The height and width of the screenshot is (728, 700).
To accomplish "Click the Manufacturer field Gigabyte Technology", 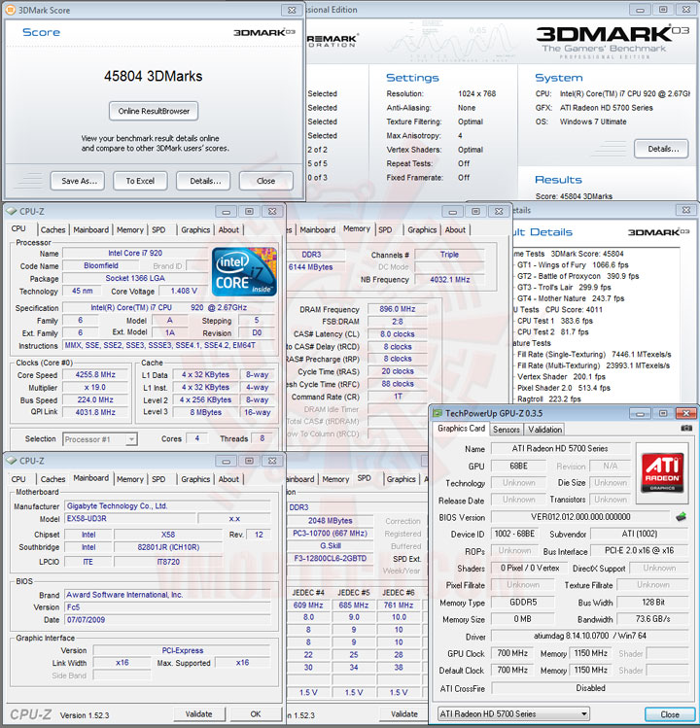I will pos(167,506).
